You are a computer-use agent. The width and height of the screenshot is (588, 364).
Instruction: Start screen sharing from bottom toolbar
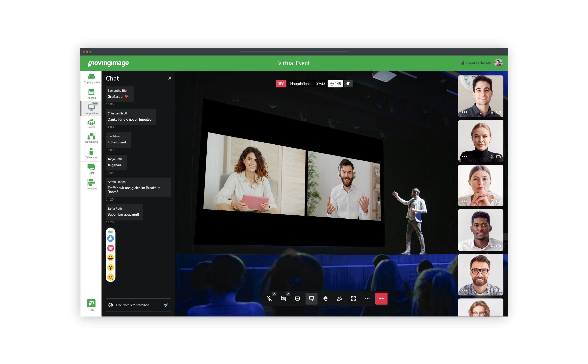tap(298, 299)
